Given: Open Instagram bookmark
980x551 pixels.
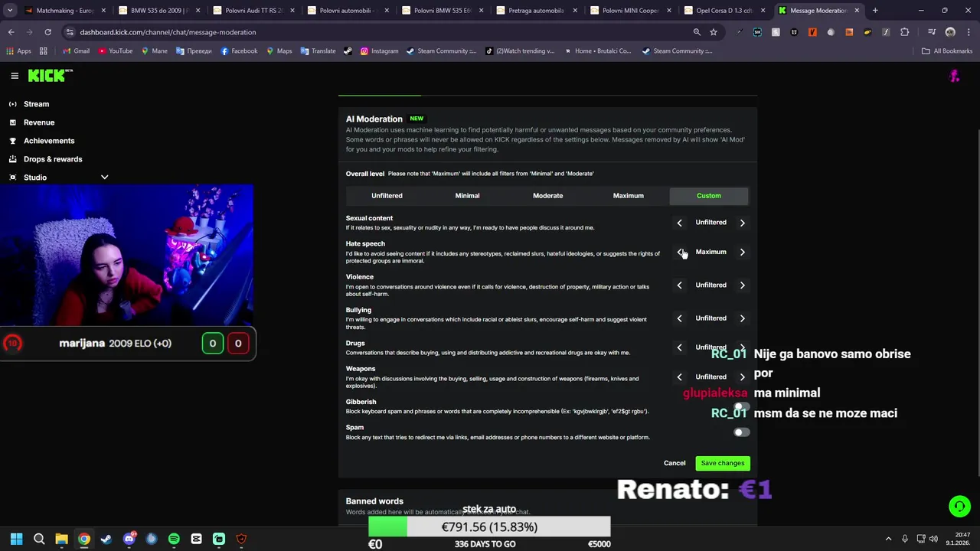Looking at the screenshot, I should pyautogui.click(x=379, y=51).
